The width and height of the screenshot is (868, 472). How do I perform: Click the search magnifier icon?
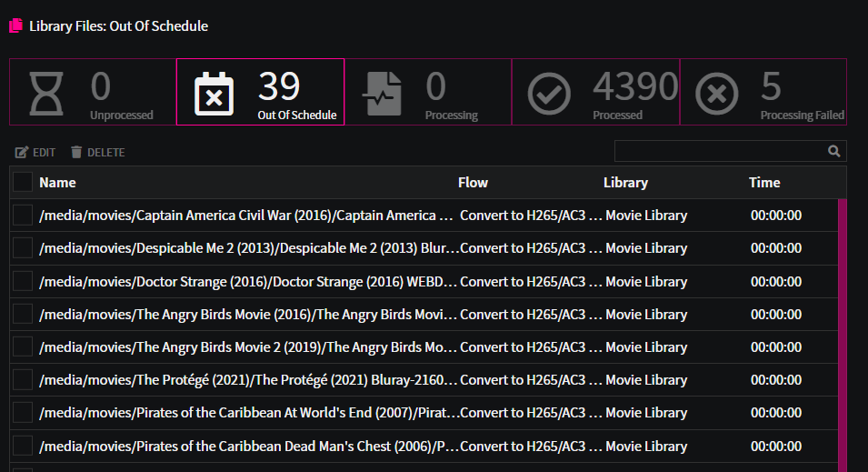[833, 151]
